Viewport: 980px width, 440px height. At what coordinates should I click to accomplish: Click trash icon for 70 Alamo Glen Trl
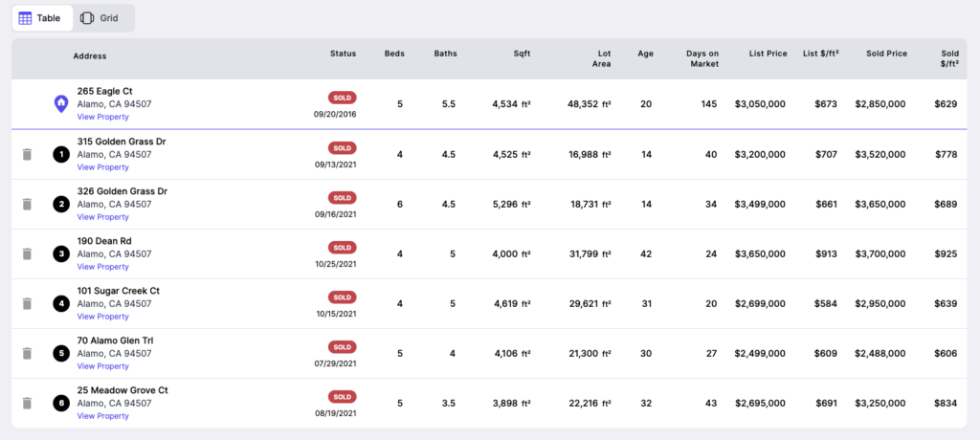(27, 353)
